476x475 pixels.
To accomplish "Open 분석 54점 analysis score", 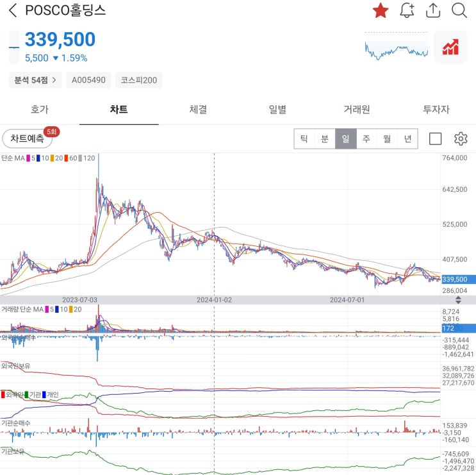I will [35, 80].
